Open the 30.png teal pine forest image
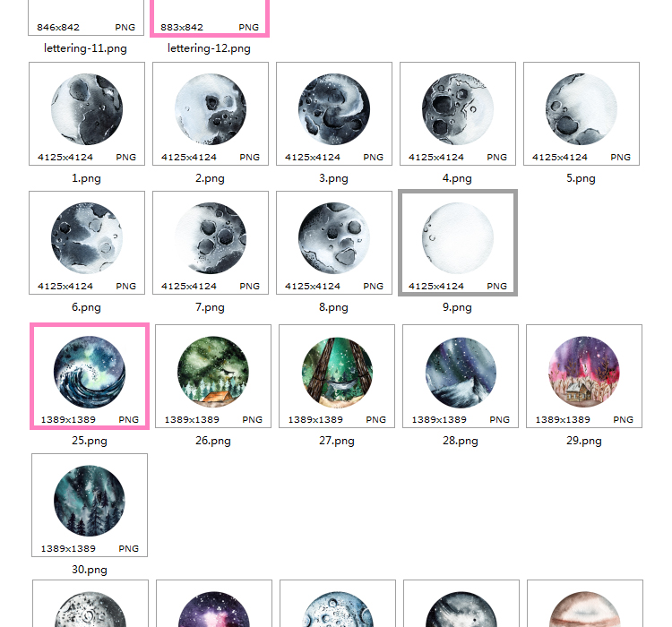 point(90,505)
